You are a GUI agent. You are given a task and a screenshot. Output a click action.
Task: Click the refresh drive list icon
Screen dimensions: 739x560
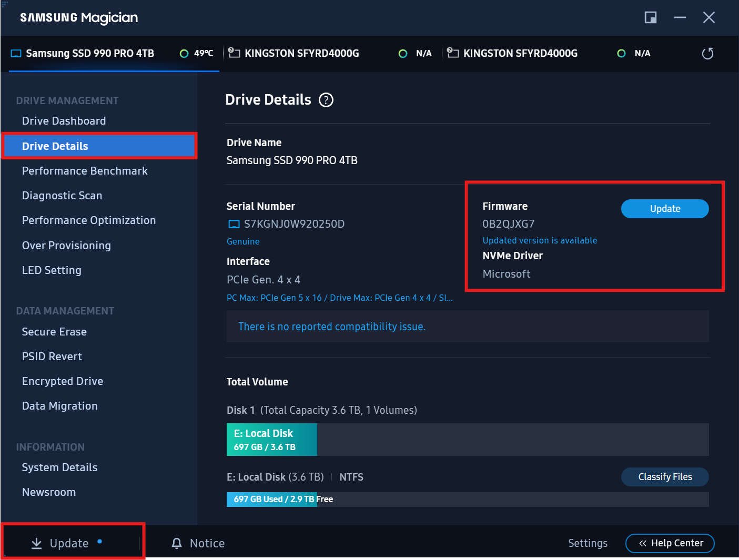pyautogui.click(x=707, y=54)
